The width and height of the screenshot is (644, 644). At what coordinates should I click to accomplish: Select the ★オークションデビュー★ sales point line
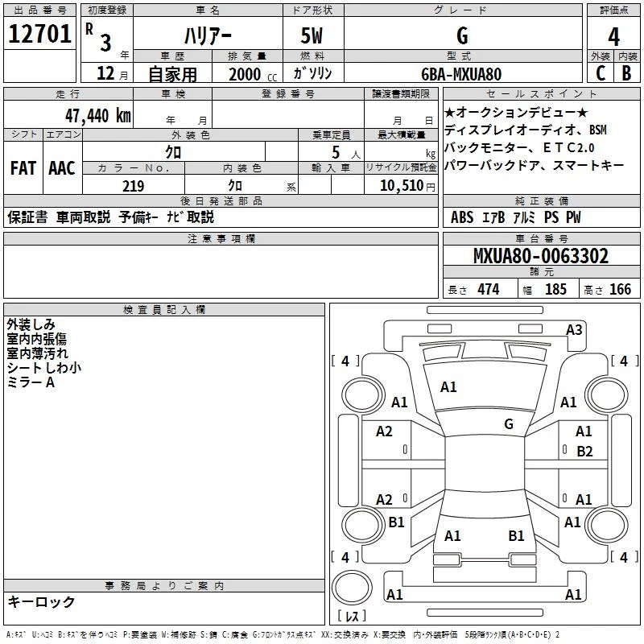pos(516,112)
